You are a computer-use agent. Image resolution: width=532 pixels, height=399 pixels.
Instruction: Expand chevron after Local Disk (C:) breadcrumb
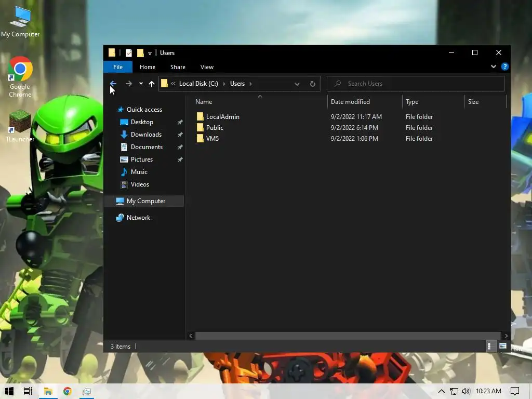(x=224, y=84)
